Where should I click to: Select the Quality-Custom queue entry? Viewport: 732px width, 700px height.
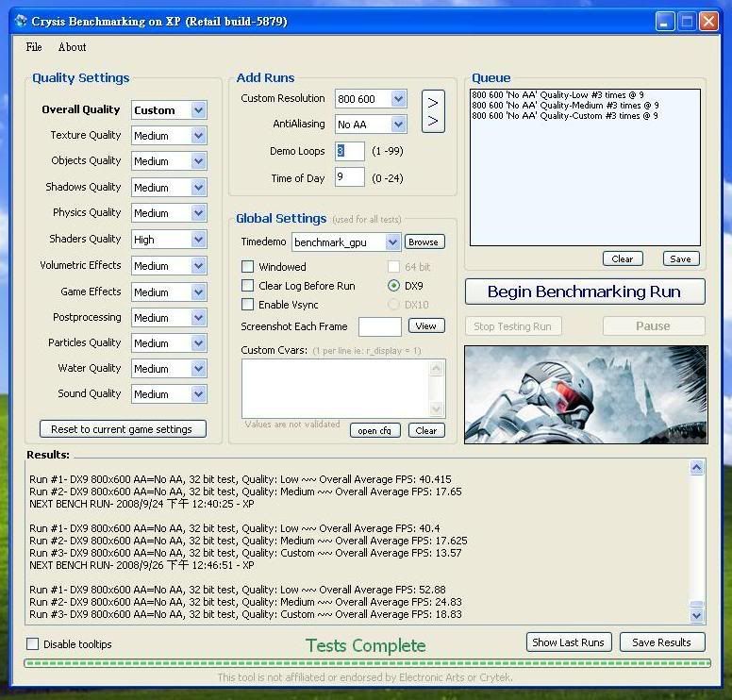pos(565,115)
